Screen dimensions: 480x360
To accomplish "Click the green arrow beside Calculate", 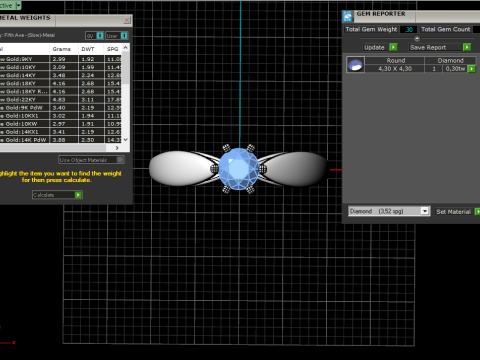I will (78, 195).
